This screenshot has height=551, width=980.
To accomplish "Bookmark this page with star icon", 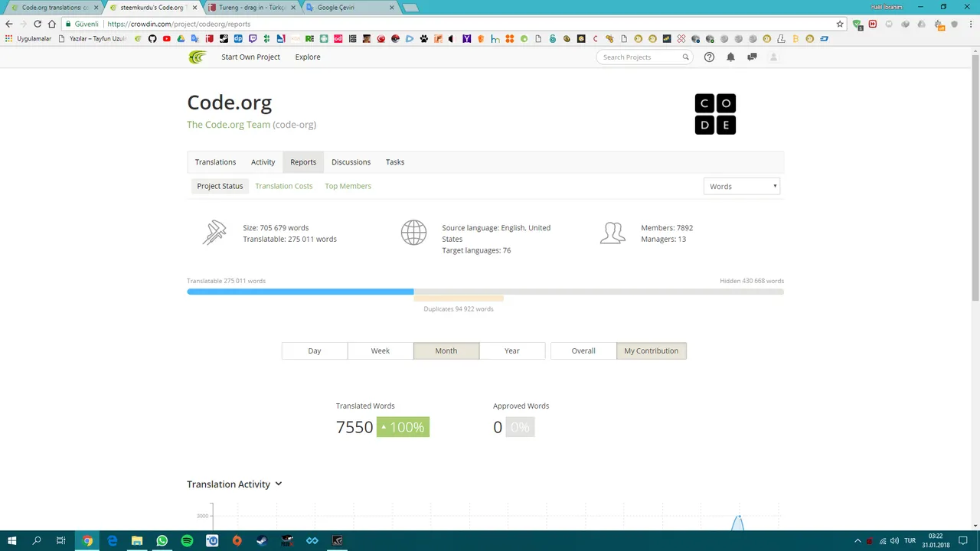I will (x=840, y=24).
